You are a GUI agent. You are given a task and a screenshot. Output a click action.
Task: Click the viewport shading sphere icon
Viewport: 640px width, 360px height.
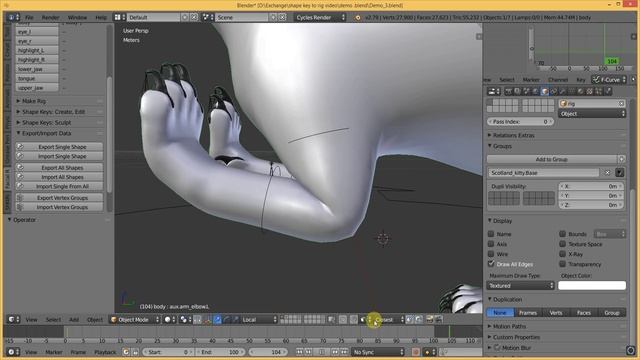(x=168, y=320)
